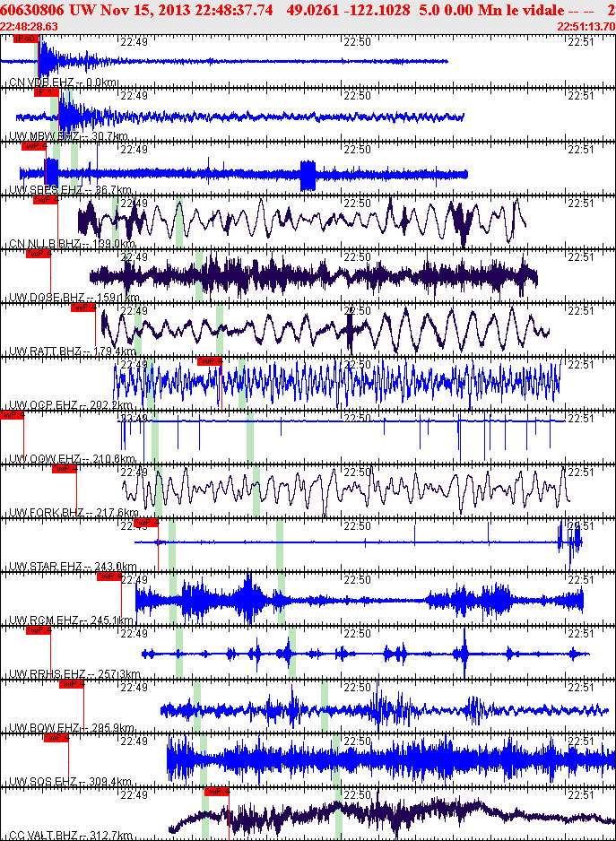The height and width of the screenshot is (841, 616).
Task: Click the *wP.4 pick flag on the OOW trace
Action: coord(12,415)
